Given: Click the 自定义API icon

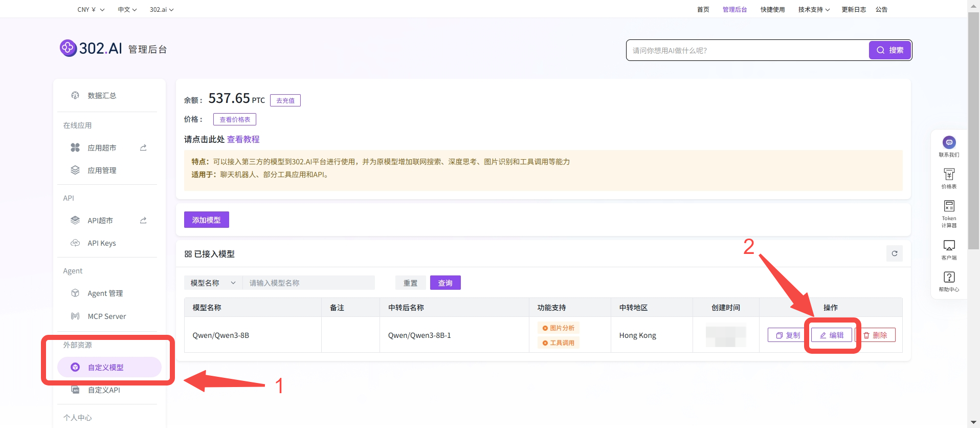Looking at the screenshot, I should click(x=75, y=390).
